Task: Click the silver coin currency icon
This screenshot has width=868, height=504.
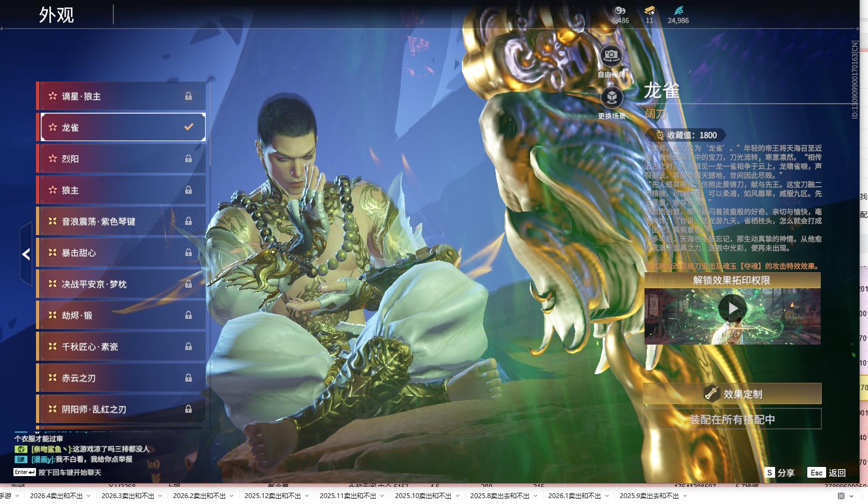Action: click(620, 10)
